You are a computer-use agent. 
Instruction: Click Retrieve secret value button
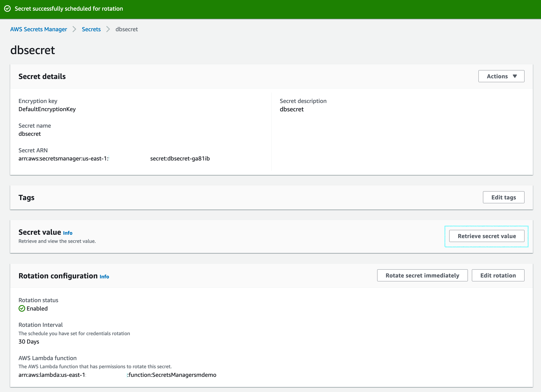pos(487,236)
